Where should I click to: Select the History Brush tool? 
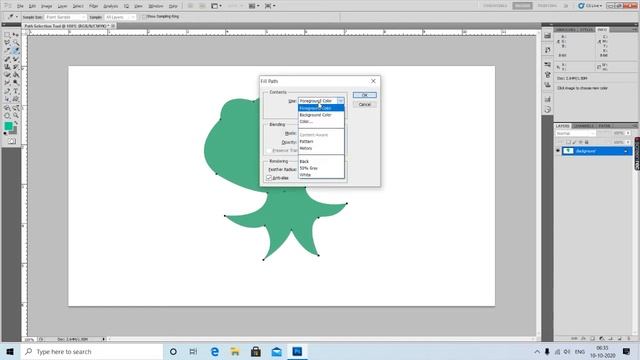click(x=16, y=67)
